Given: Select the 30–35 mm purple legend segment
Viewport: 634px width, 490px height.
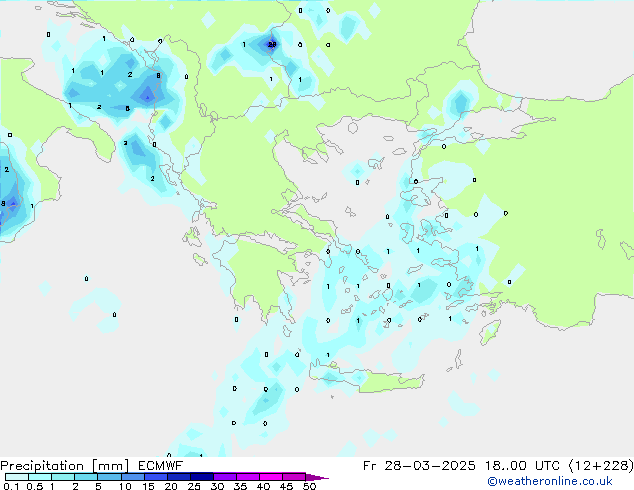Looking at the screenshot, I should point(225,477).
